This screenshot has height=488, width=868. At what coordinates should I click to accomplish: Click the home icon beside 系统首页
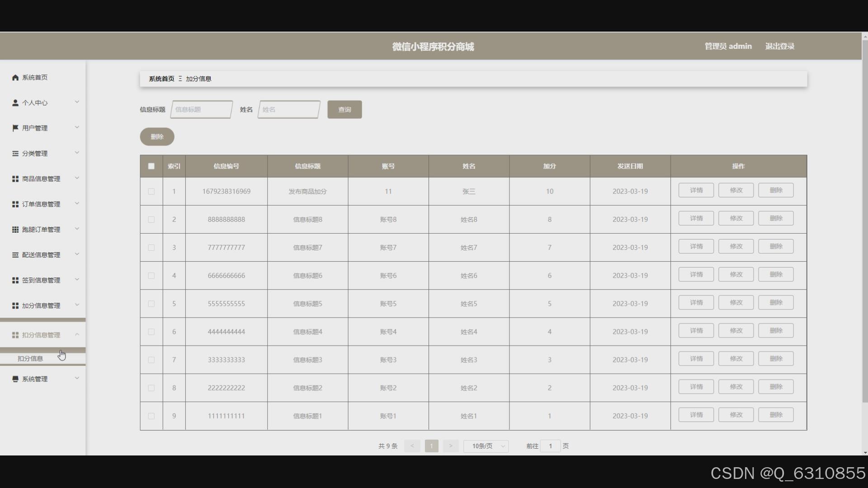[15, 78]
